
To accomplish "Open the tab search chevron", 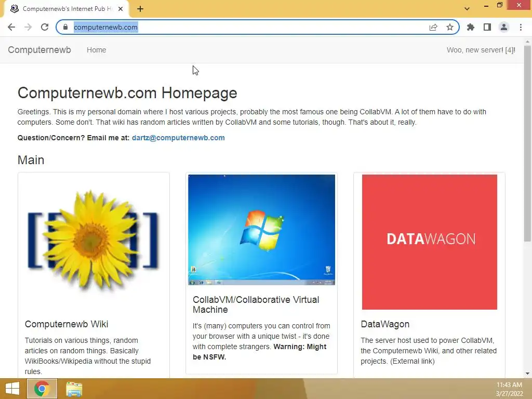I will (467, 9).
